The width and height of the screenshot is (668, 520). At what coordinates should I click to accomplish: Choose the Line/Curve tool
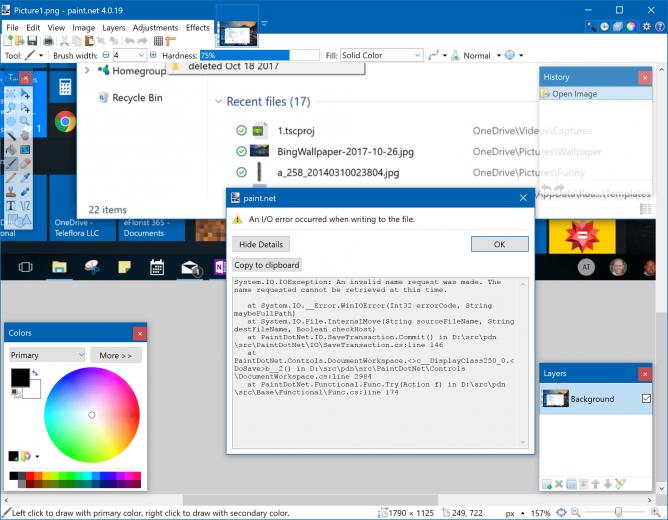25,206
